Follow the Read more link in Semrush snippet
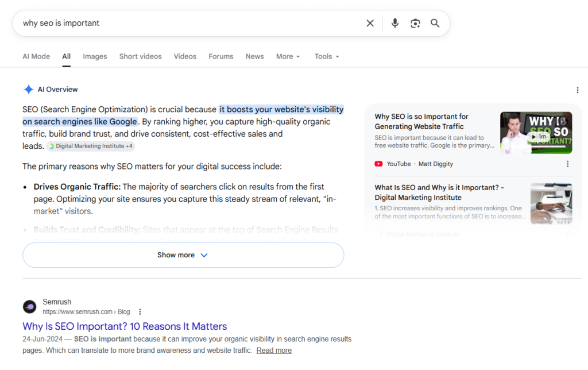Image resolution: width=588 pixels, height=370 pixels. click(274, 350)
